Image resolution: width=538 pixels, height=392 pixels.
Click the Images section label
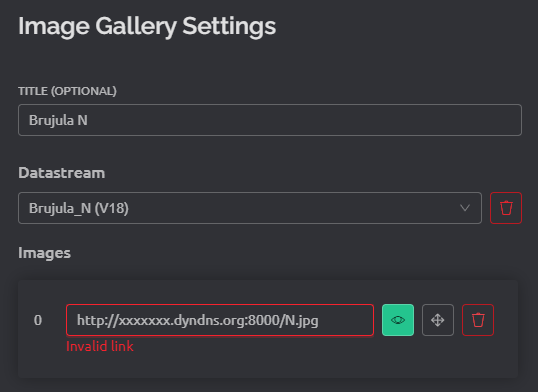[44, 253]
